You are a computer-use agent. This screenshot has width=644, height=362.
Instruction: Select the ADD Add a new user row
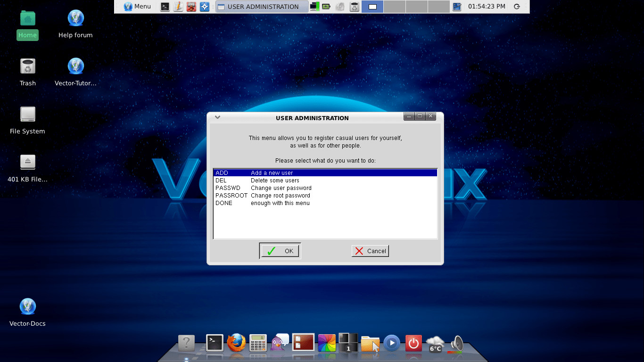coord(325,173)
